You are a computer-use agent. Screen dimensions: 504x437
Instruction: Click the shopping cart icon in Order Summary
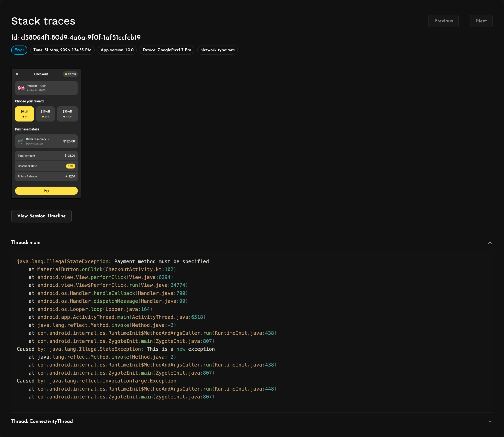[21, 141]
